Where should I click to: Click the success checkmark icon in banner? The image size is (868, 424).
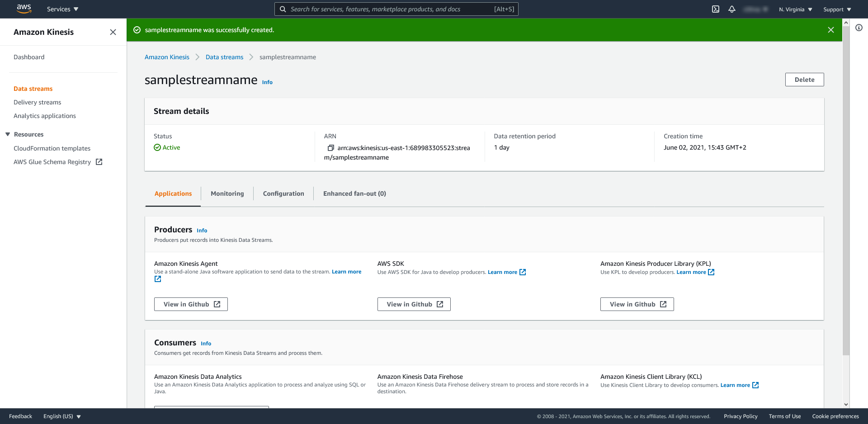(x=137, y=30)
